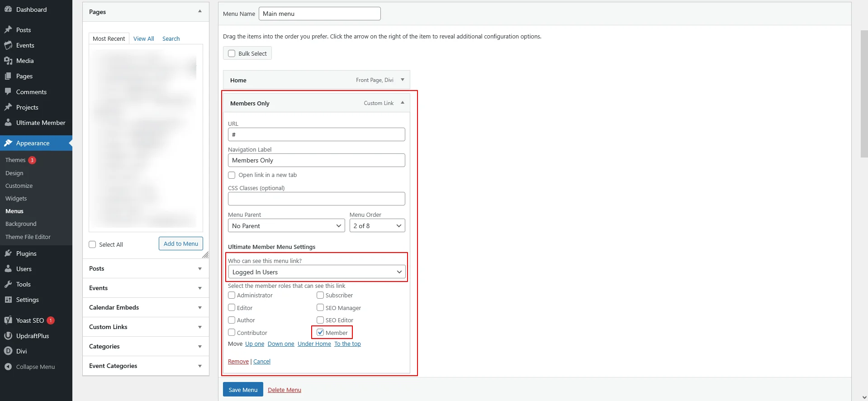
Task: Open Media via its sidebar icon
Action: (x=8, y=61)
